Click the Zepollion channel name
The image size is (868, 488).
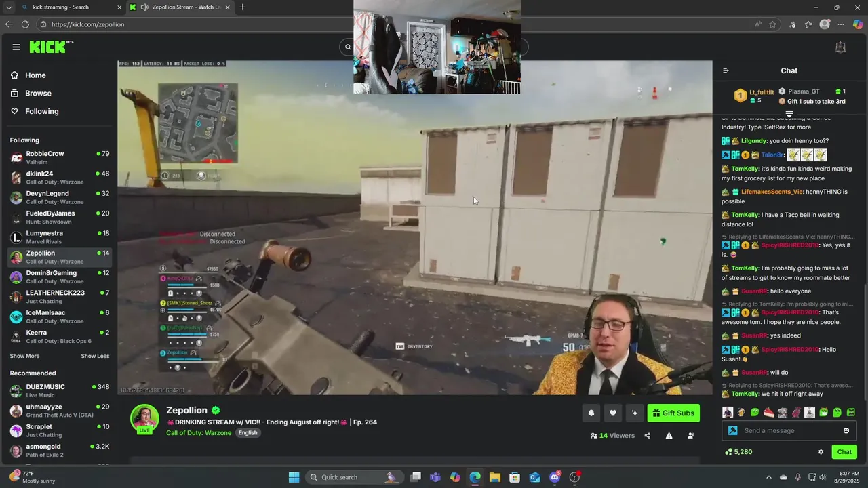pos(186,410)
